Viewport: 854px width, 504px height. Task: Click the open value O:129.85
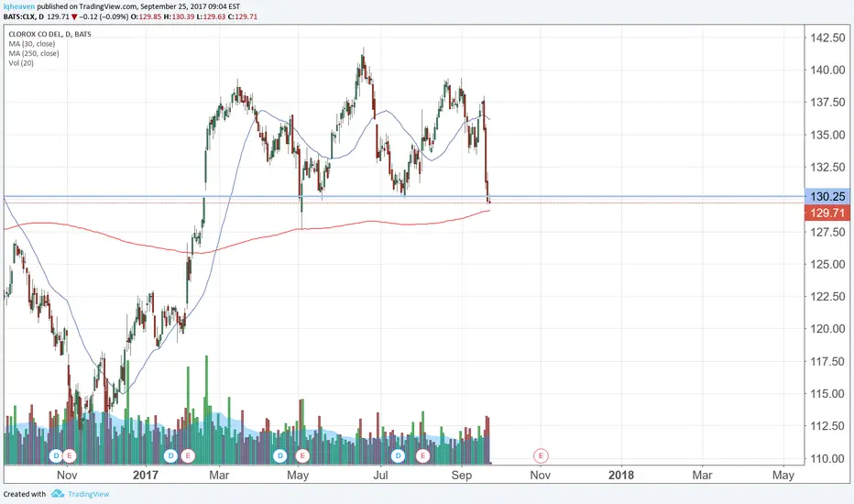(147, 16)
